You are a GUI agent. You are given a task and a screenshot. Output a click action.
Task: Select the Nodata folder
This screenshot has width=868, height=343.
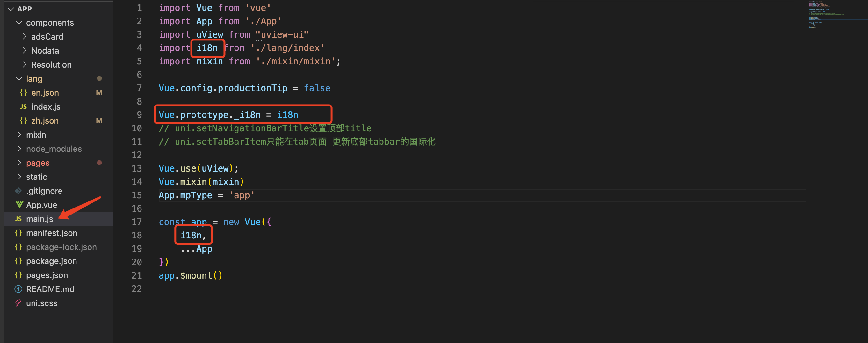[45, 51]
